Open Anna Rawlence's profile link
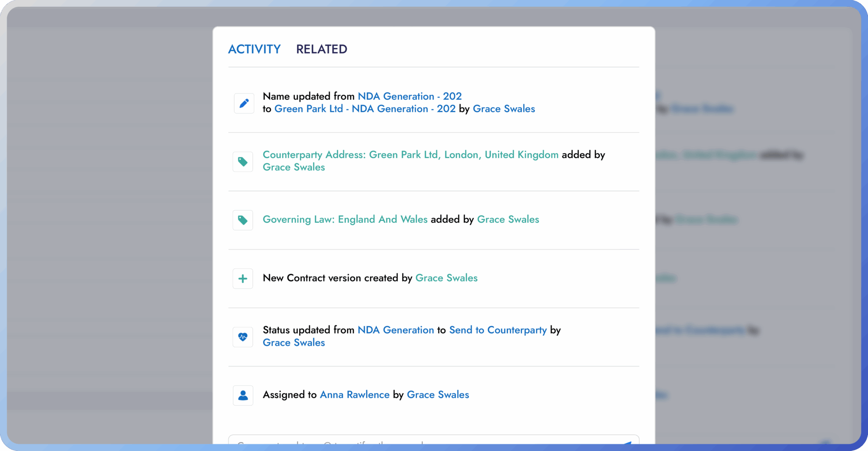 tap(354, 395)
